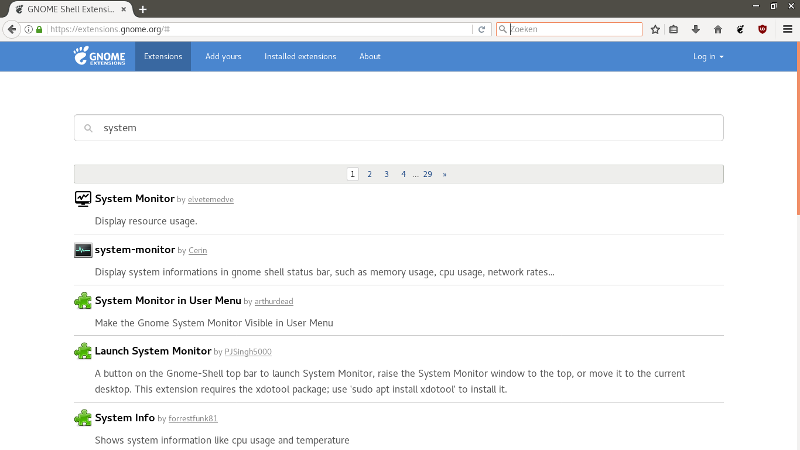This screenshot has width=800, height=450.
Task: Click system-monitor extension pulse icon
Action: point(83,250)
